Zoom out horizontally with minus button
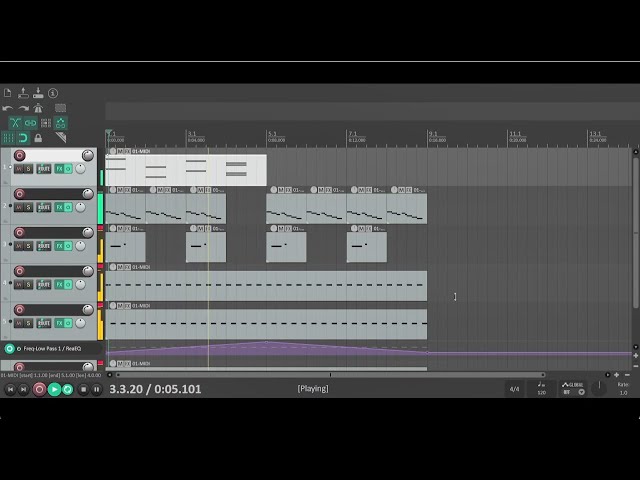The height and width of the screenshot is (480, 640). click(627, 375)
